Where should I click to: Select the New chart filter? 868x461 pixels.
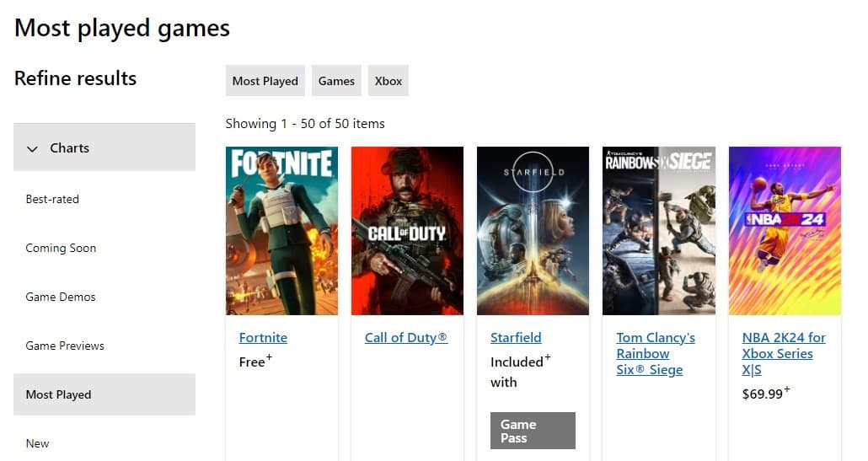coord(37,443)
